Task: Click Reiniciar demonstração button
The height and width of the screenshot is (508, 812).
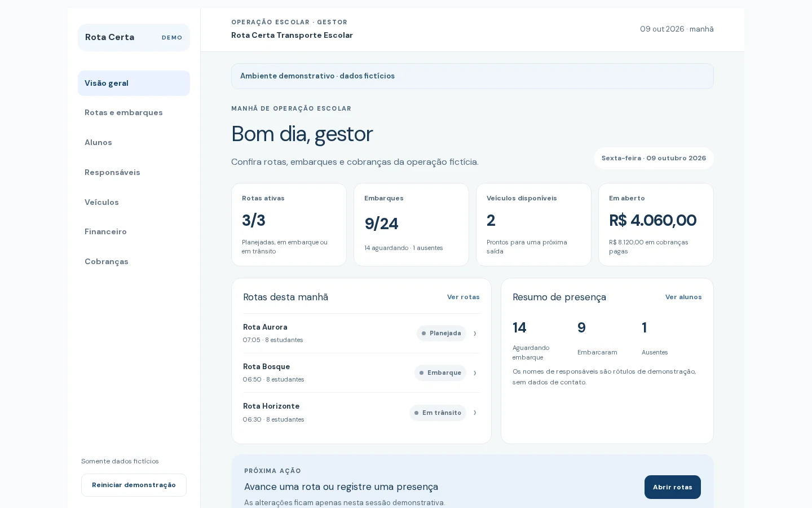Action: [x=134, y=485]
